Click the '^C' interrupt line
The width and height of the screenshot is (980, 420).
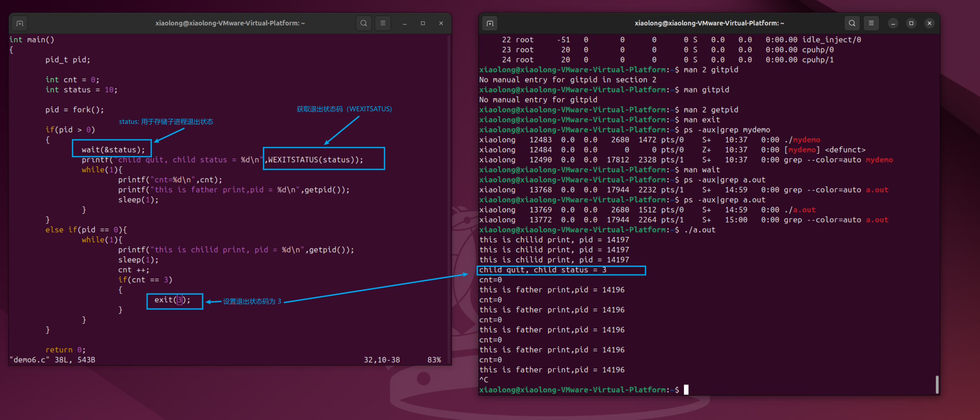484,380
